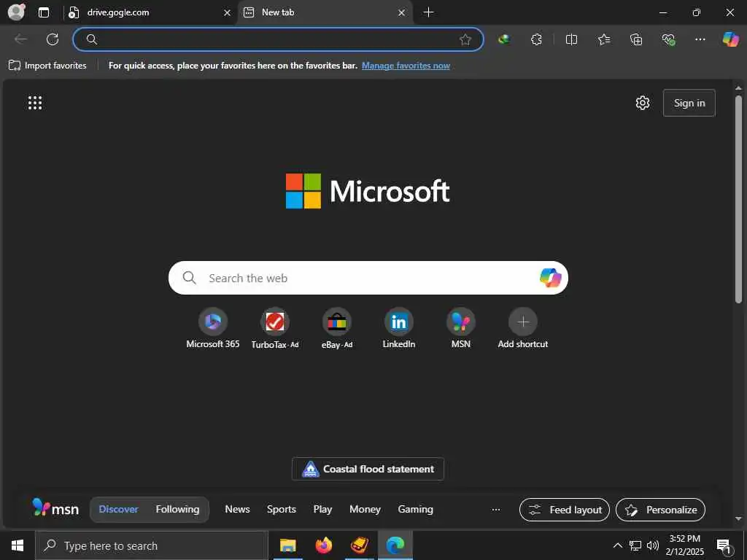Open File Explorer from the taskbar
The width and height of the screenshot is (747, 560).
287,545
